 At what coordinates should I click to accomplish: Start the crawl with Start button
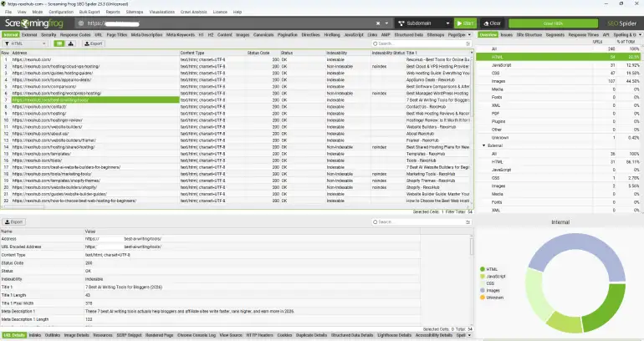point(465,23)
